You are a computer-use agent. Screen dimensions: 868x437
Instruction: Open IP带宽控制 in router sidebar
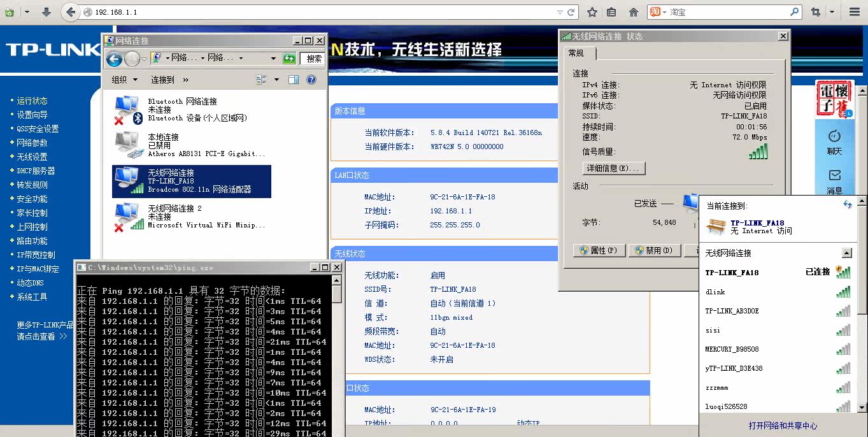point(36,255)
